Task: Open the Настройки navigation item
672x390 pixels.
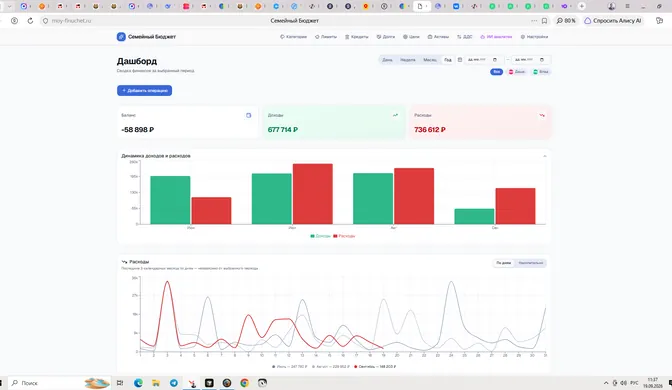Action: pos(534,37)
